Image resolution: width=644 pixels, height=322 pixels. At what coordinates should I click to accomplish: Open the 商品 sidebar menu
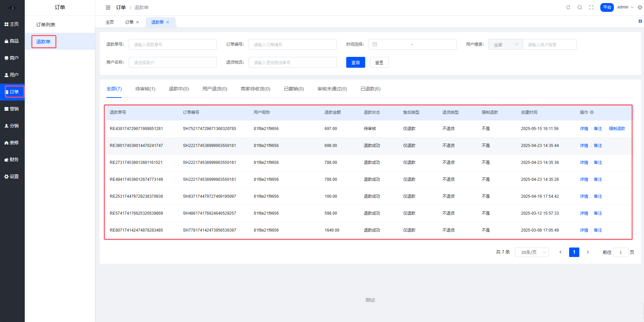tap(12, 41)
